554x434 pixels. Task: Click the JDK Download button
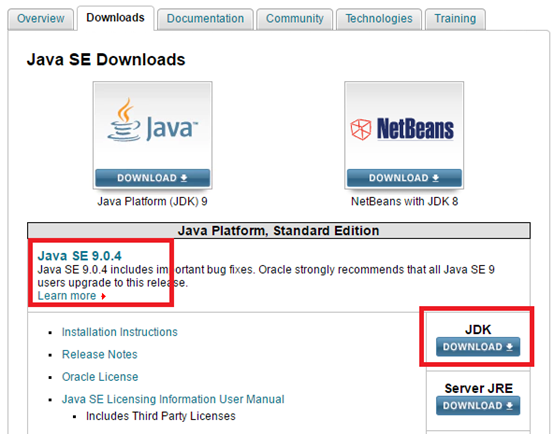tap(478, 347)
